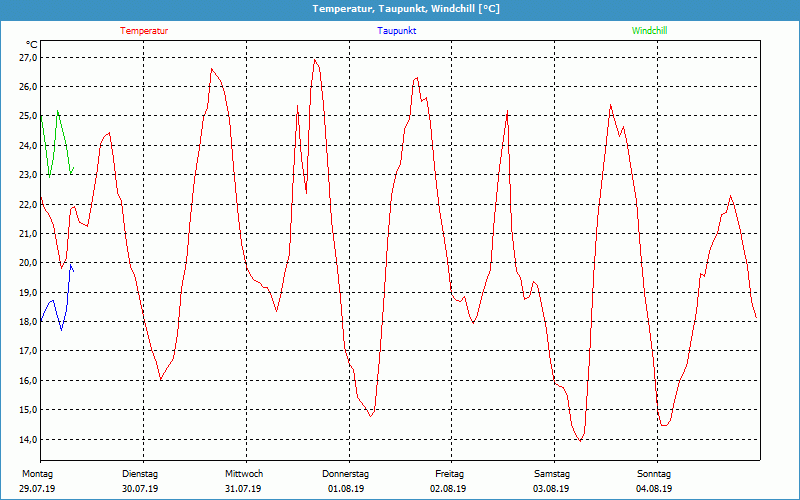
Task: Click the 14,0 axis value
Action: [29, 439]
